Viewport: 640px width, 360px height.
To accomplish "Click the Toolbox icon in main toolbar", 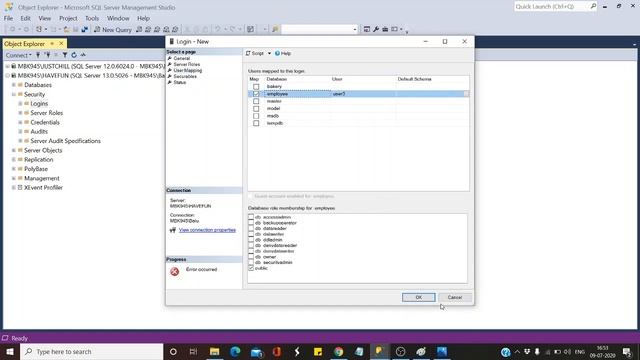I will point(385,29).
